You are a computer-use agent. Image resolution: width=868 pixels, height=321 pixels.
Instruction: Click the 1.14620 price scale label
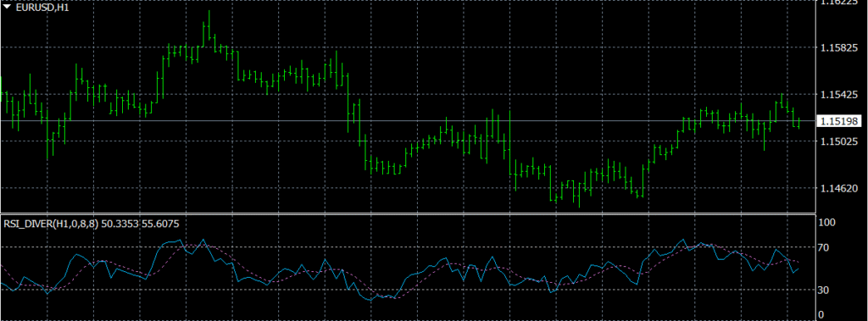click(839, 188)
